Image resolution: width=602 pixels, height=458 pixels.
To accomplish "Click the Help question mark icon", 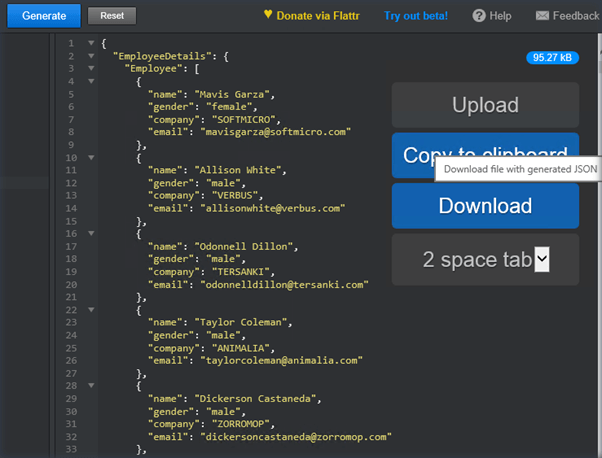I will tap(479, 16).
